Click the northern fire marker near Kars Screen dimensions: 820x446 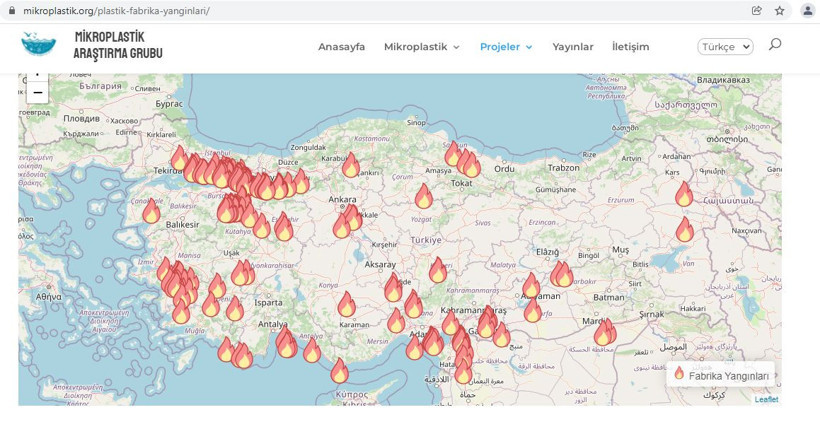[x=684, y=193]
